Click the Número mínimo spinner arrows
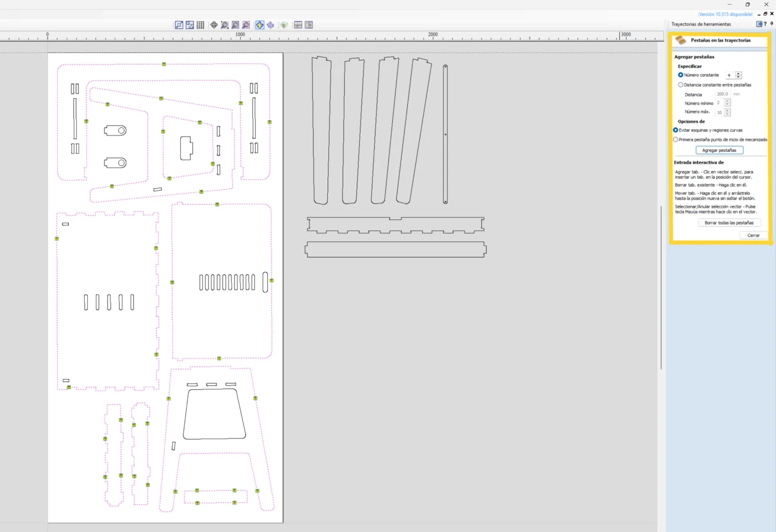The image size is (776, 532). [x=727, y=103]
